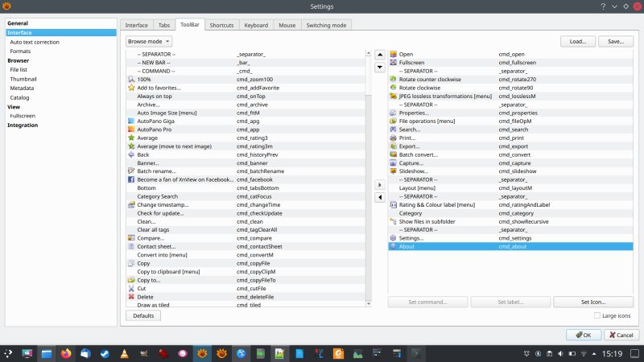Select the Print command icon

coord(394,138)
